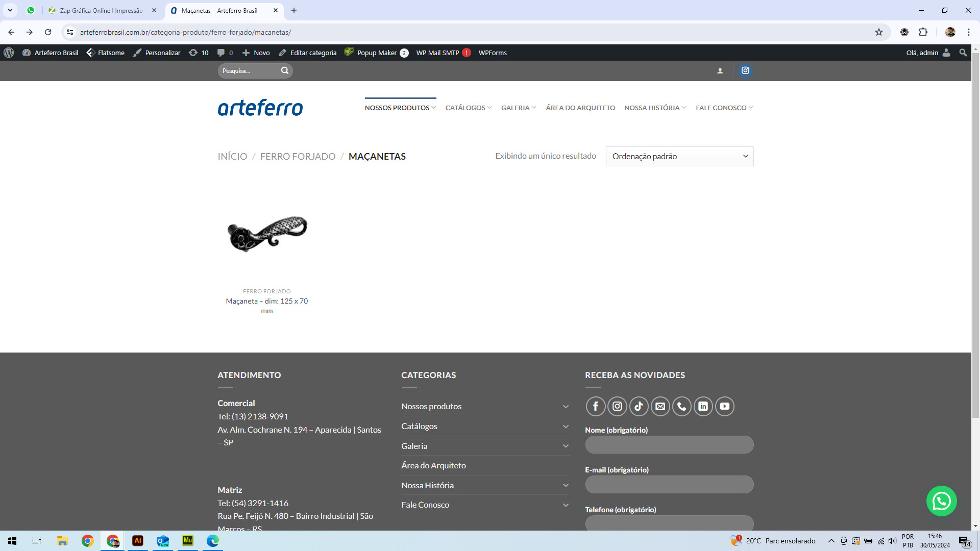Expand Nossos produtos in footer categories
This screenshot has height=551, width=980.
pyautogui.click(x=566, y=407)
